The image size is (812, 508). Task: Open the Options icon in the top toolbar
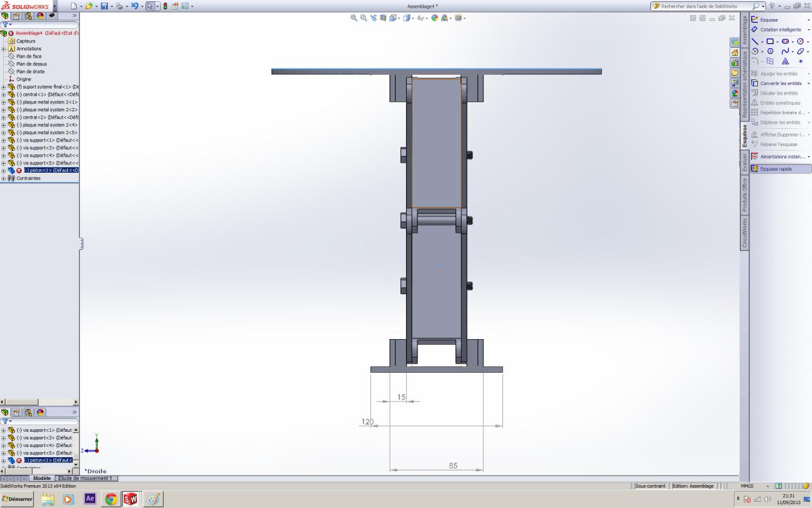(x=185, y=6)
